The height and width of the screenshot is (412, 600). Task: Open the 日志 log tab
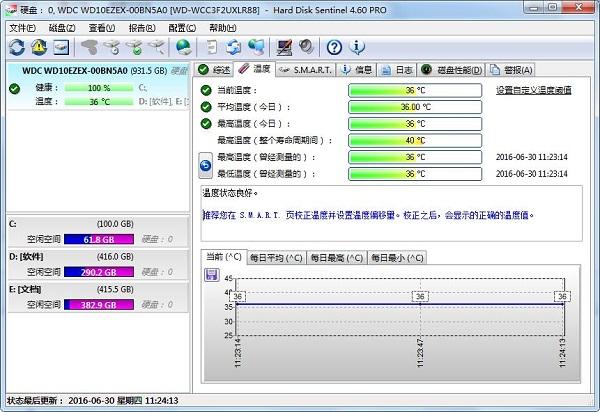coord(397,70)
